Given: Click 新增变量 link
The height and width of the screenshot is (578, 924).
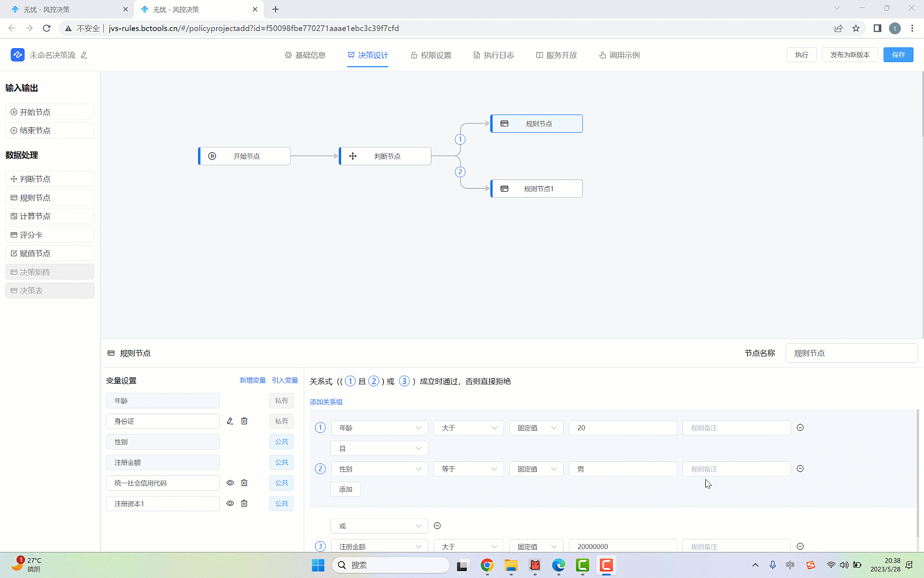Looking at the screenshot, I should (252, 381).
